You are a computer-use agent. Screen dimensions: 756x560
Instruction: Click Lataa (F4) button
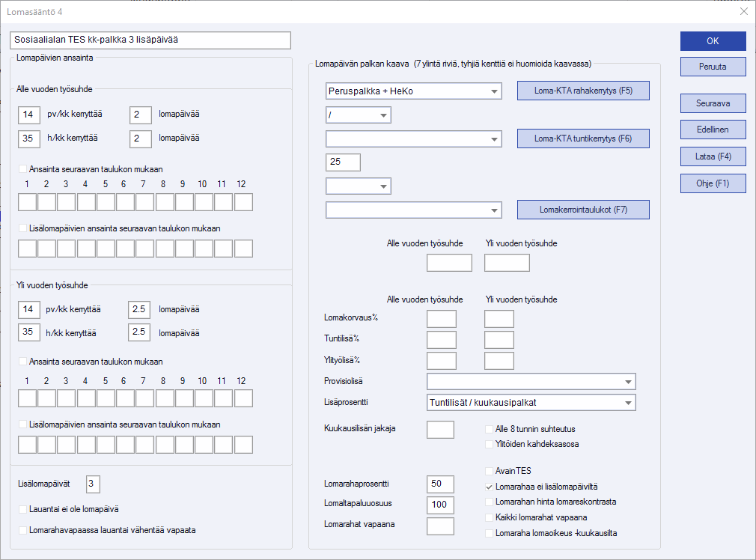click(x=713, y=156)
